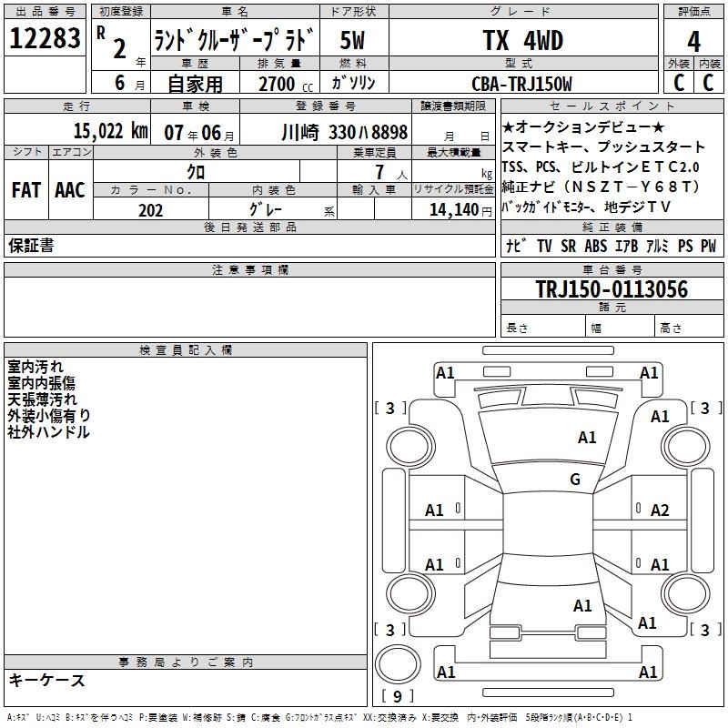Select the TSS, PCS, ビルトインETC2.0 line
The height and width of the screenshot is (728, 728).
[601, 167]
